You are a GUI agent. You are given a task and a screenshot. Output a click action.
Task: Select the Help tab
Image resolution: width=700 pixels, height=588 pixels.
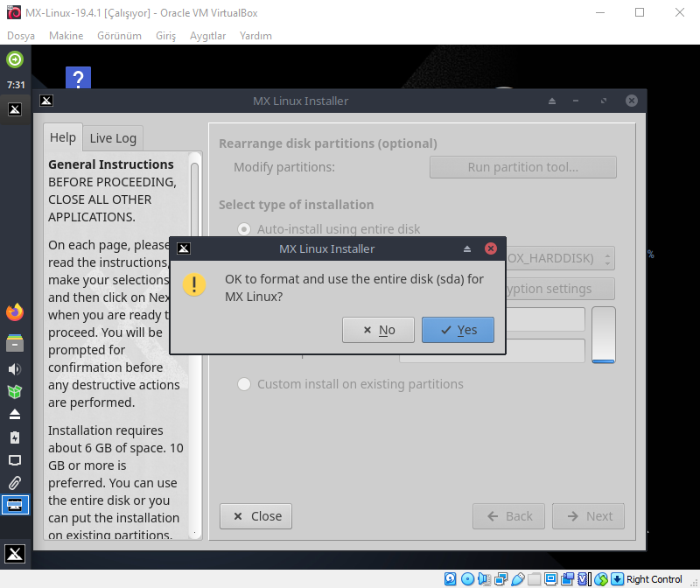[x=63, y=137]
